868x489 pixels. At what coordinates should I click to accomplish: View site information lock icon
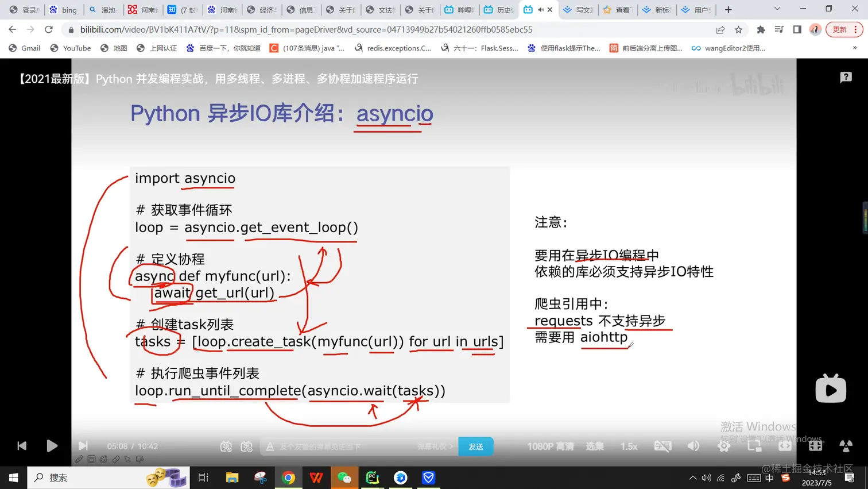point(71,29)
